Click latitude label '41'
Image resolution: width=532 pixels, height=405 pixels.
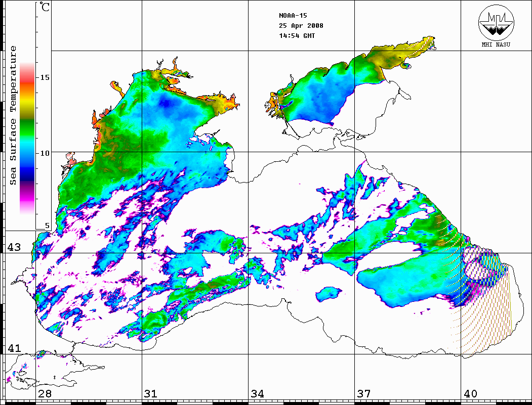coord(14,348)
